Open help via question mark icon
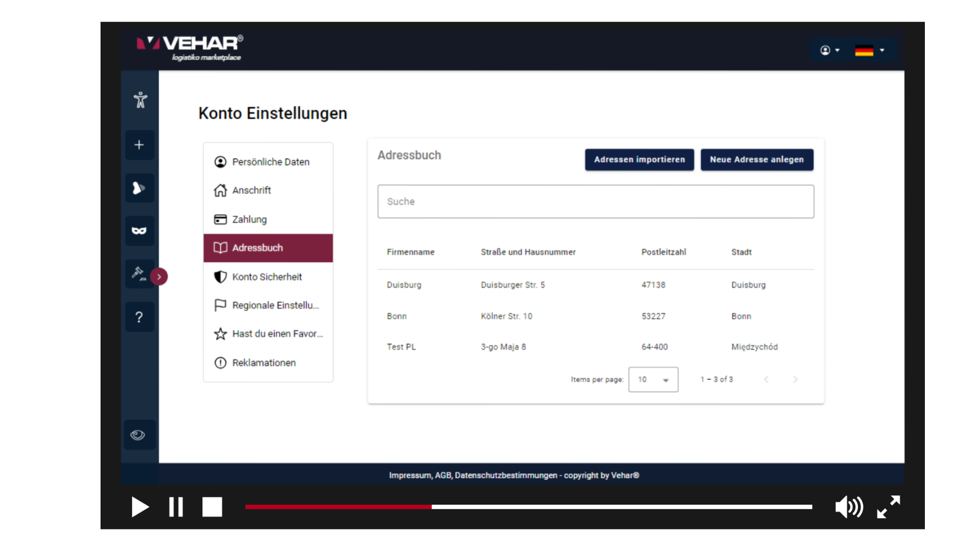 (139, 317)
